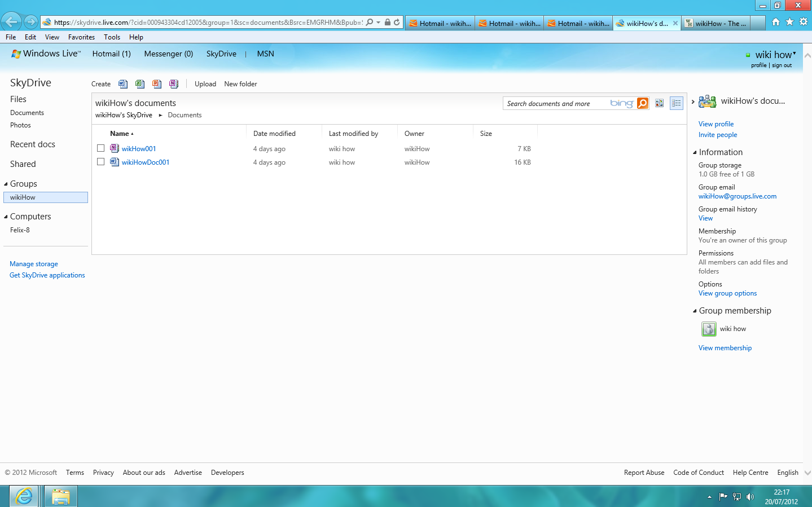Create a new PowerPoint presentation

coord(157,84)
